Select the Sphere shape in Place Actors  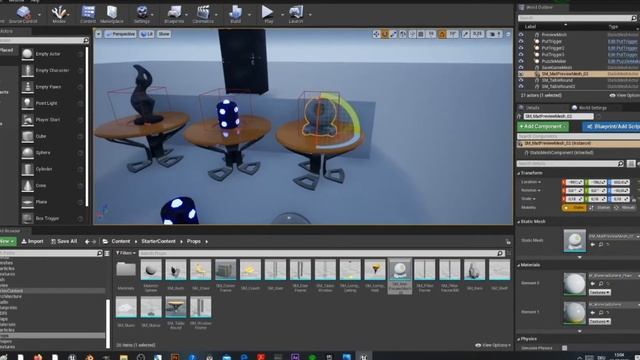point(27,153)
